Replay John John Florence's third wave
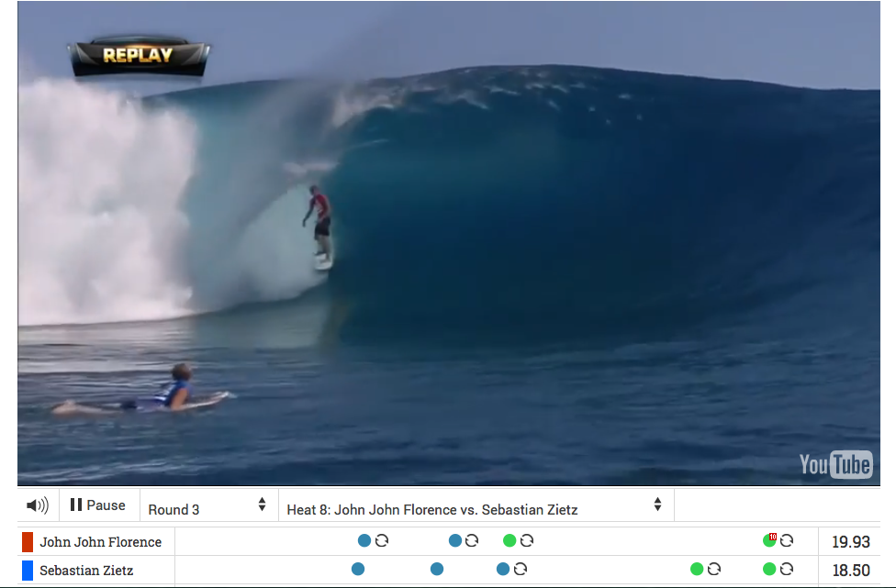The image size is (896, 588). [527, 540]
